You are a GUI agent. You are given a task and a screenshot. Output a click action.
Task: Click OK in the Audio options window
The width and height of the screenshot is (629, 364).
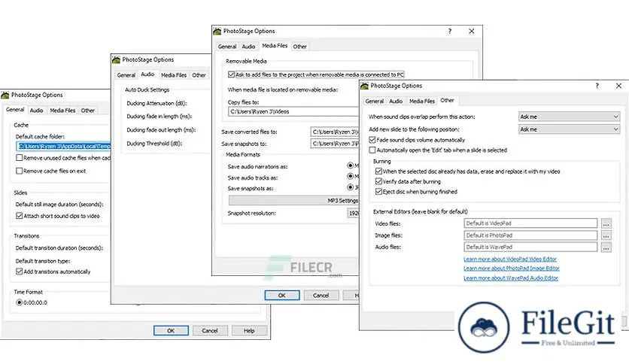tap(282, 296)
